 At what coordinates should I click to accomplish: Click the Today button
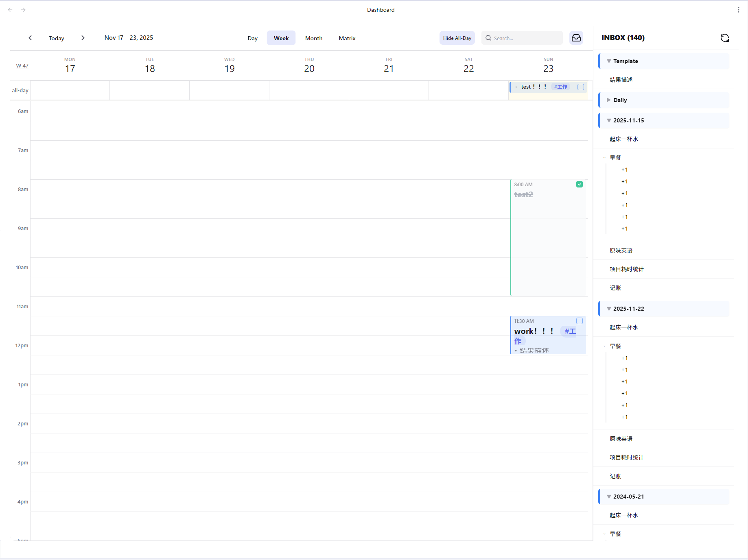(x=56, y=38)
